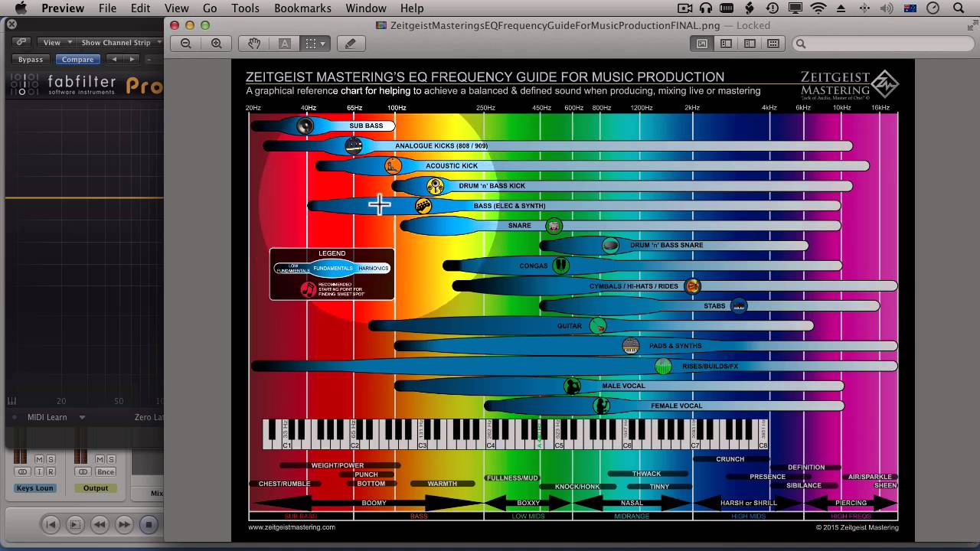Click the Keys Loun channel name
Viewport: 980px width, 551px height.
point(34,488)
